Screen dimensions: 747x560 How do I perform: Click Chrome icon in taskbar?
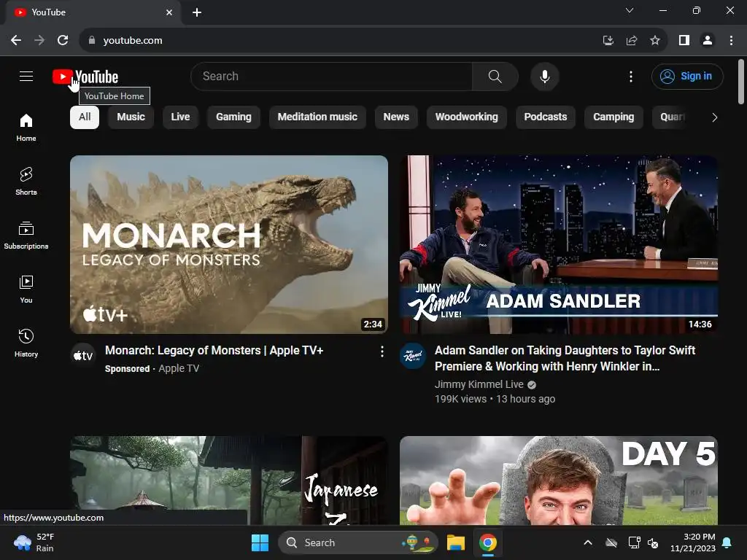pos(488,542)
